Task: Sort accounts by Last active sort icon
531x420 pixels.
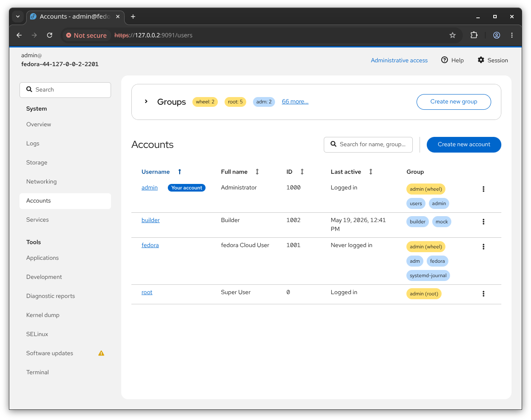Action: click(371, 172)
